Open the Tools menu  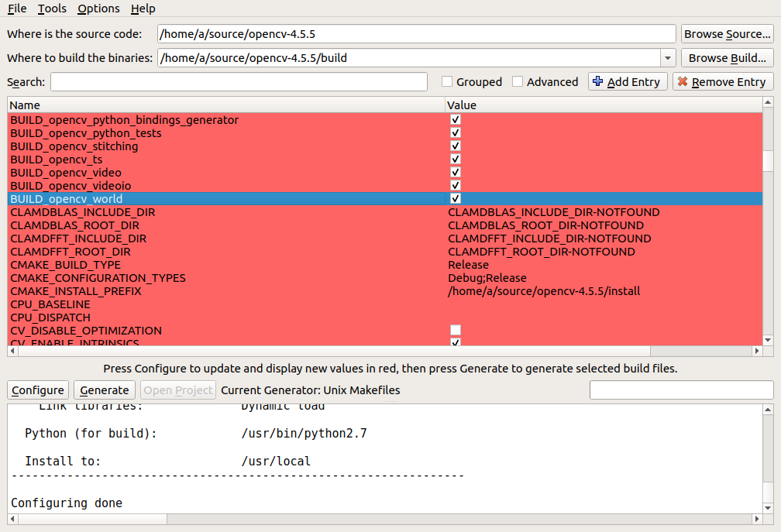click(52, 9)
